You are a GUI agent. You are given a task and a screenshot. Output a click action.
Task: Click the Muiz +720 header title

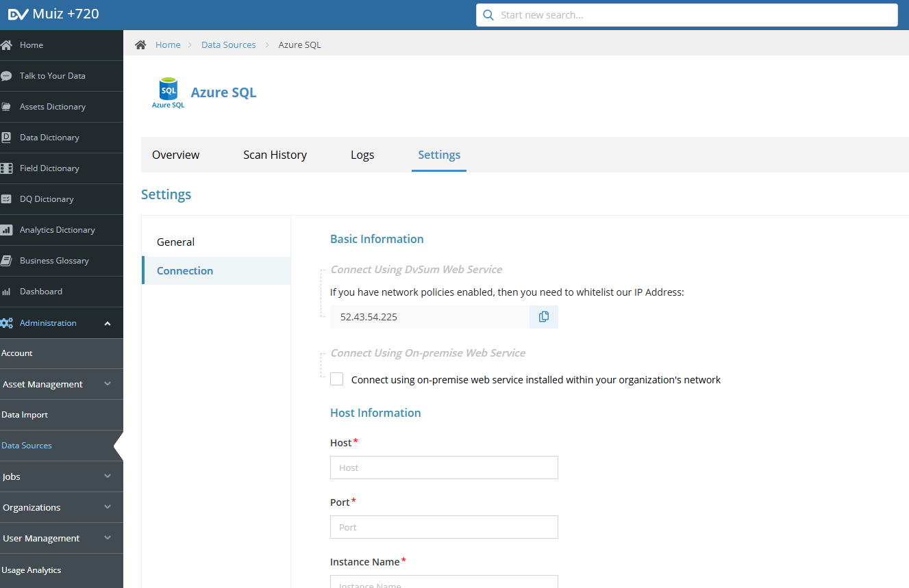pos(66,14)
